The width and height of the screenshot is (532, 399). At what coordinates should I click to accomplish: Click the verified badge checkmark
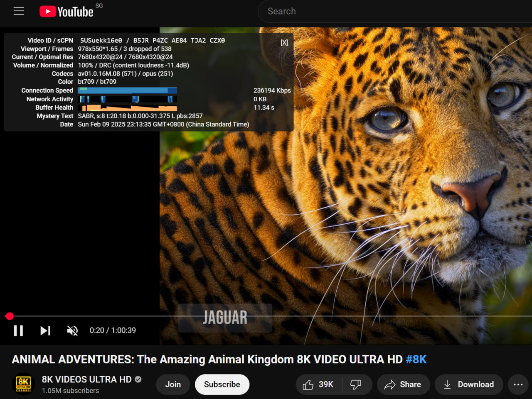click(138, 379)
